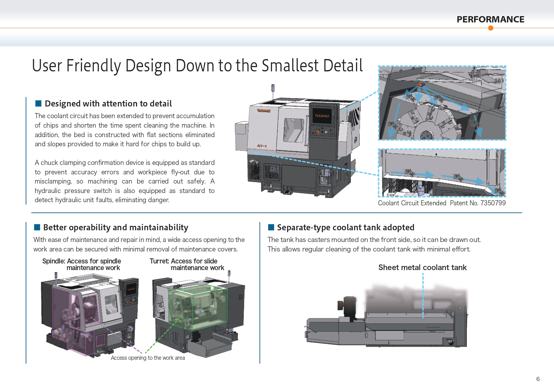Click the blue square beside 'Separate-type coolant tank adopted'
This screenshot has width=554, height=392.
point(271,227)
